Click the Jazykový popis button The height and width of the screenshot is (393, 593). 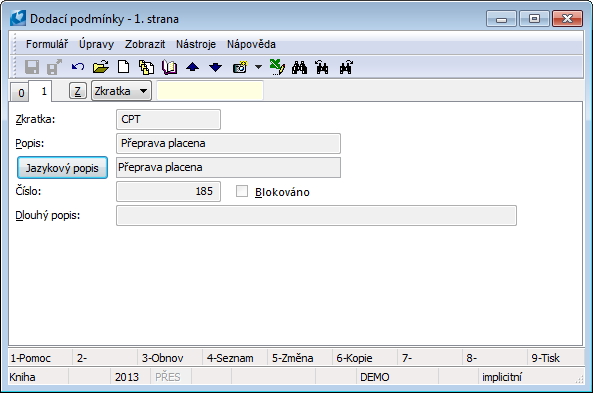pos(62,168)
